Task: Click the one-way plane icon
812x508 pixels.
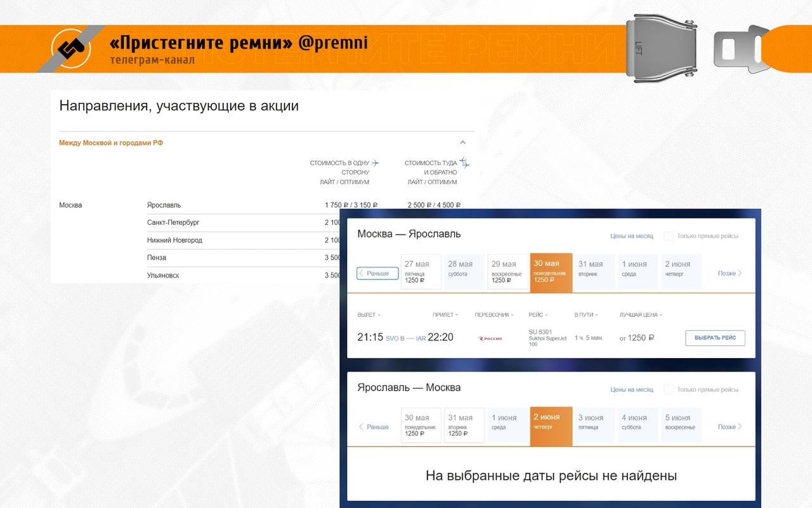Action: coord(375,163)
